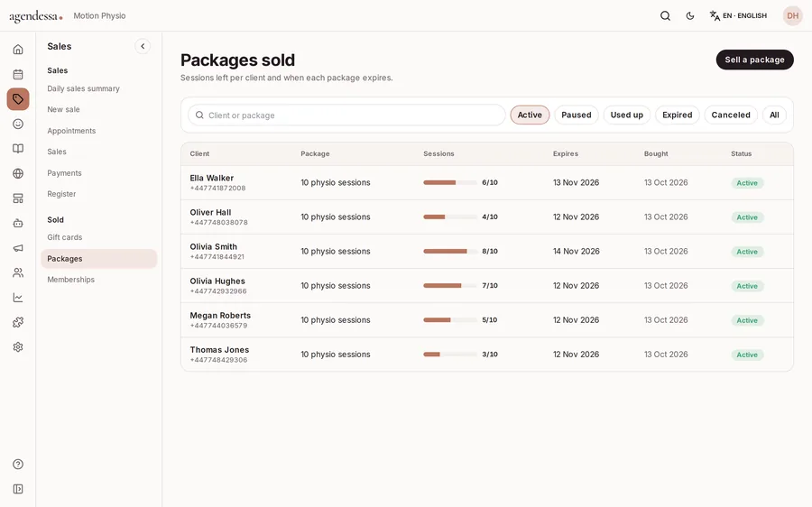Open Appointments in Sales menu
The image size is (812, 507).
(x=71, y=131)
